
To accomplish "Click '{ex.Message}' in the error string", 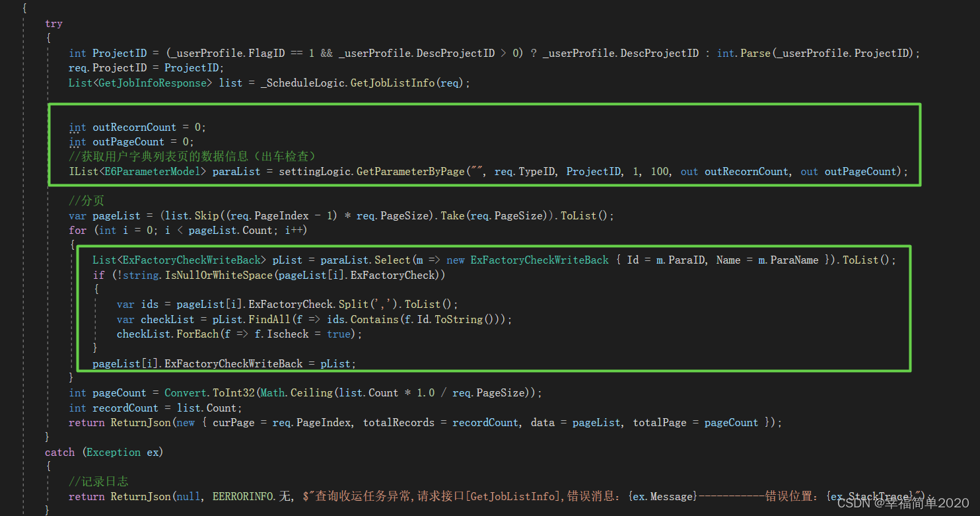I will point(664,497).
